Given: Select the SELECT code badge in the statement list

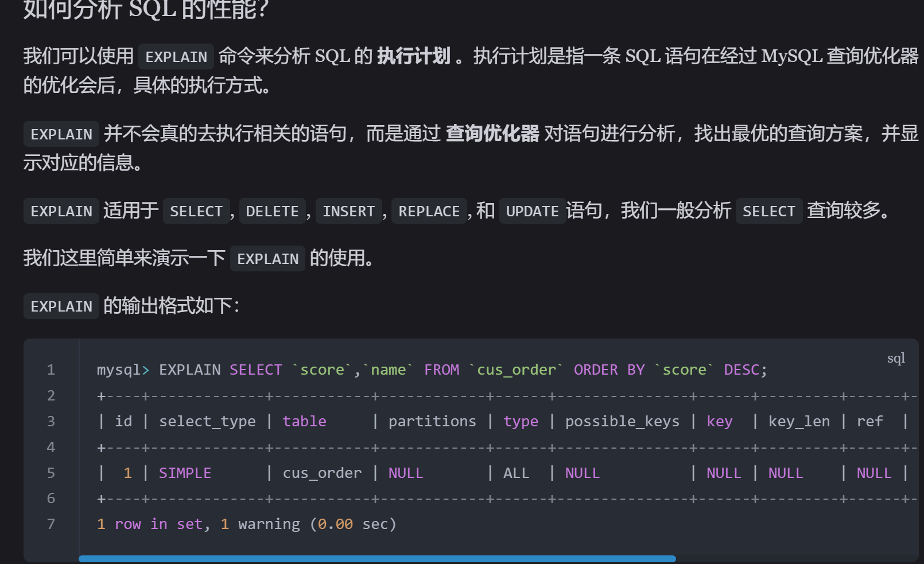Looking at the screenshot, I should point(196,211).
